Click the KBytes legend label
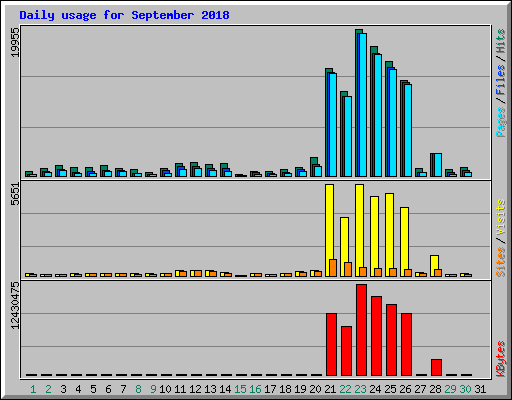512x400 pixels. coord(501,359)
